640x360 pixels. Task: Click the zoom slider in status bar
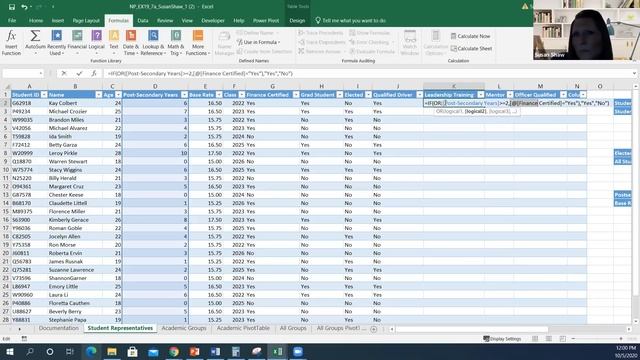(x=597, y=339)
